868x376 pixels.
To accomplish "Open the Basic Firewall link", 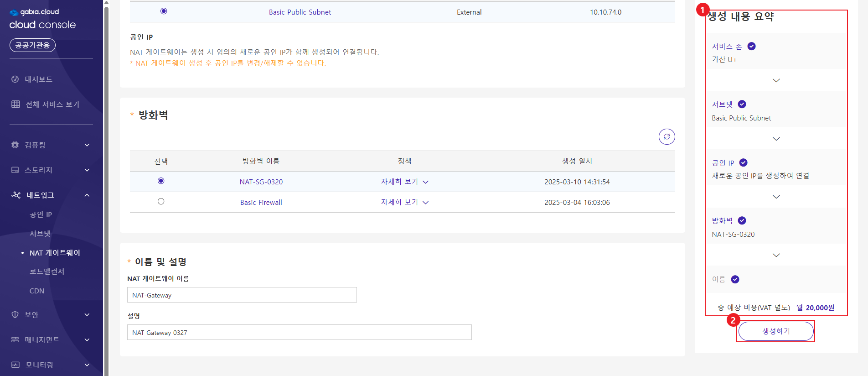I will click(261, 203).
